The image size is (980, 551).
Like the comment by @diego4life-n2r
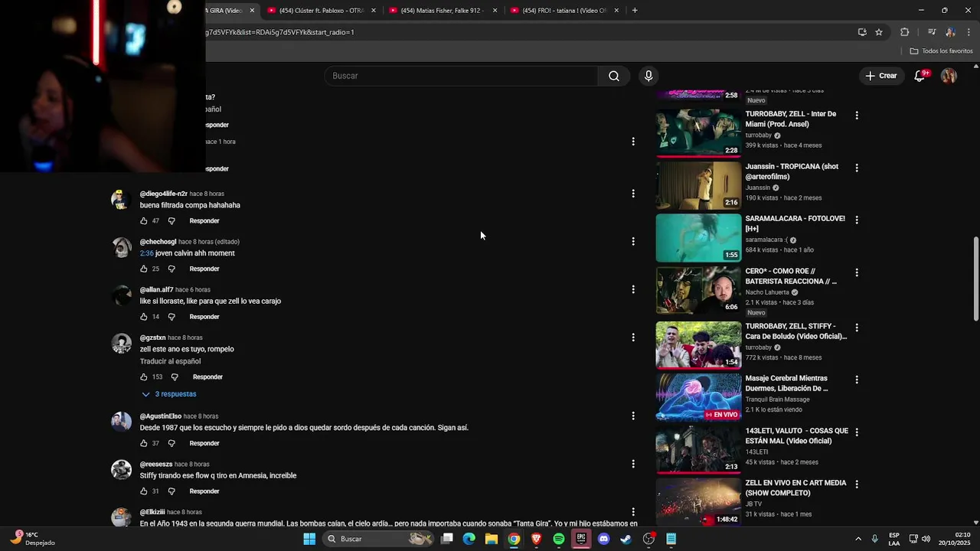(x=143, y=221)
